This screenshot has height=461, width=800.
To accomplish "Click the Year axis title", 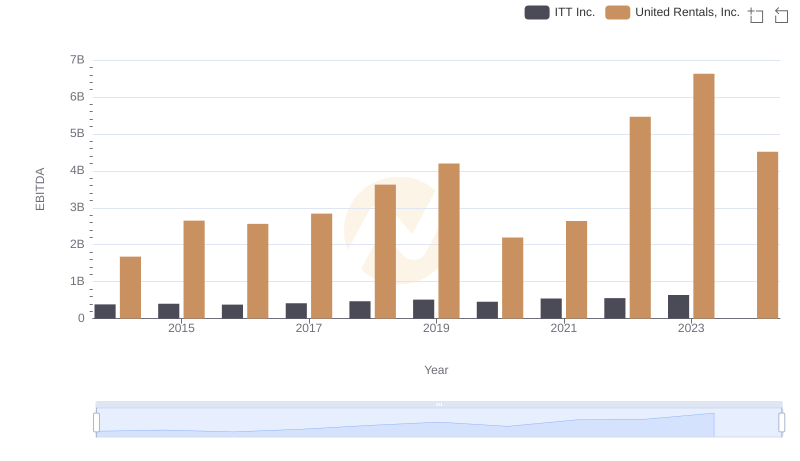I will 436,370.
